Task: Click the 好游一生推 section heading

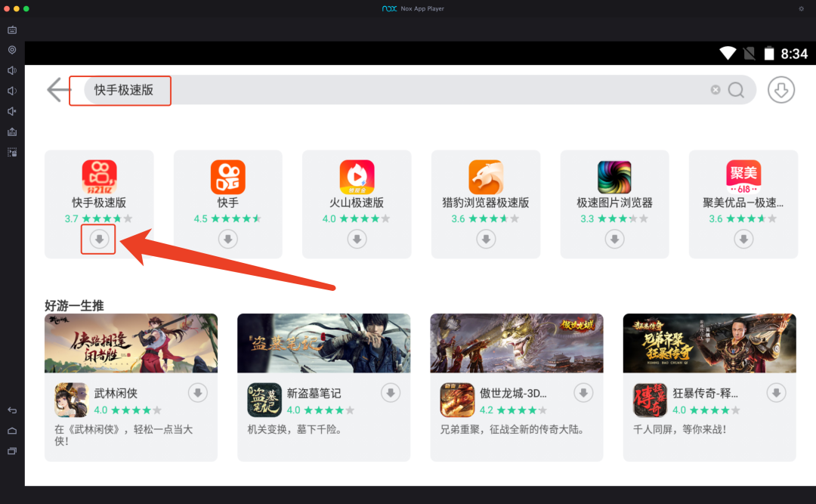Action: [x=74, y=305]
